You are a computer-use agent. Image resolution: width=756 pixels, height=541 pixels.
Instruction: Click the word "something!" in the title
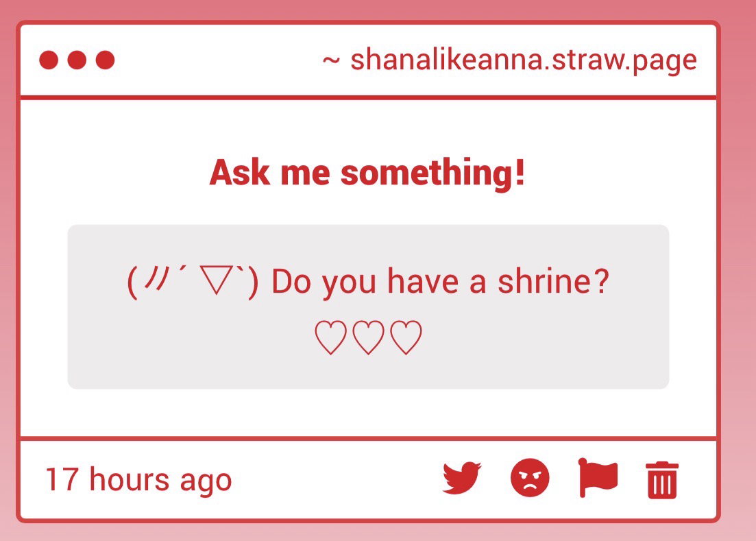point(433,172)
